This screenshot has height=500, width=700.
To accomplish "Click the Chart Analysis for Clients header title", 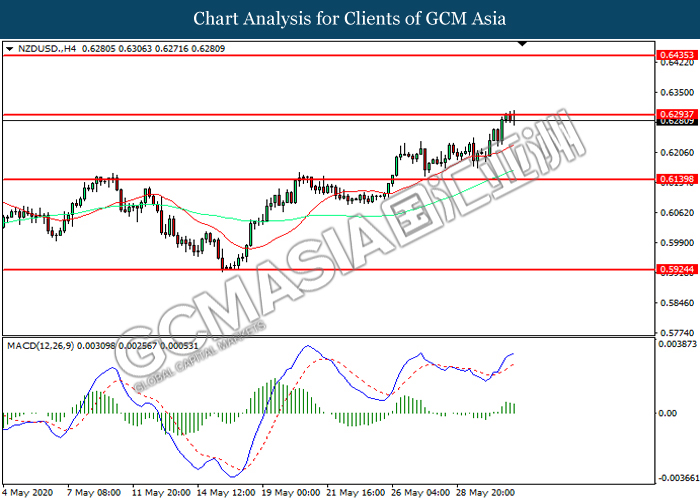I will coord(350,19).
